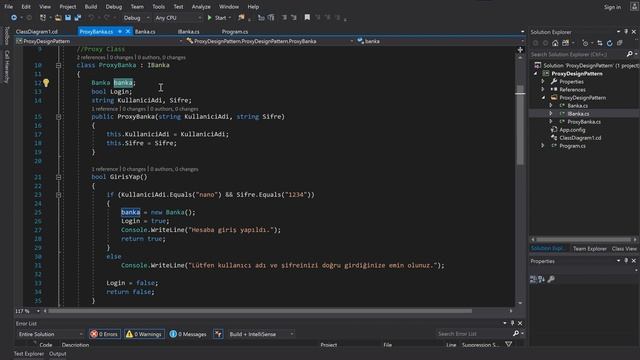The height and width of the screenshot is (360, 640).
Task: Open the Build + IntelliSense dropdown
Action: pos(261,334)
